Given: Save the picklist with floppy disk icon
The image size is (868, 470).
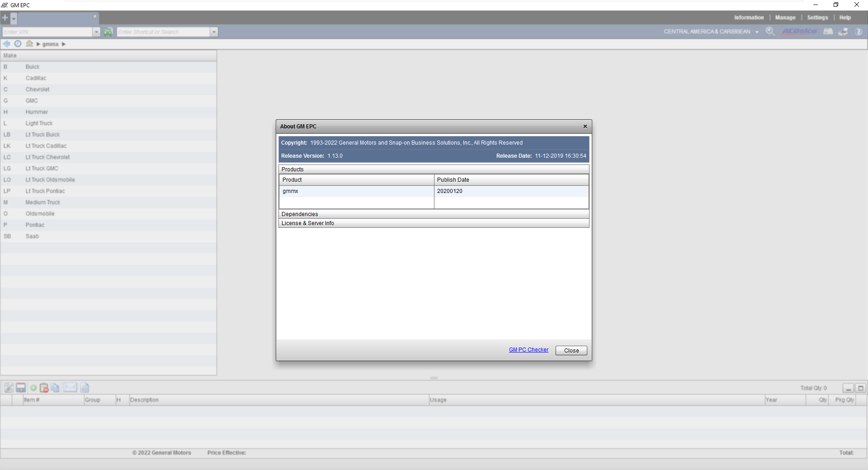Looking at the screenshot, I should 21,388.
